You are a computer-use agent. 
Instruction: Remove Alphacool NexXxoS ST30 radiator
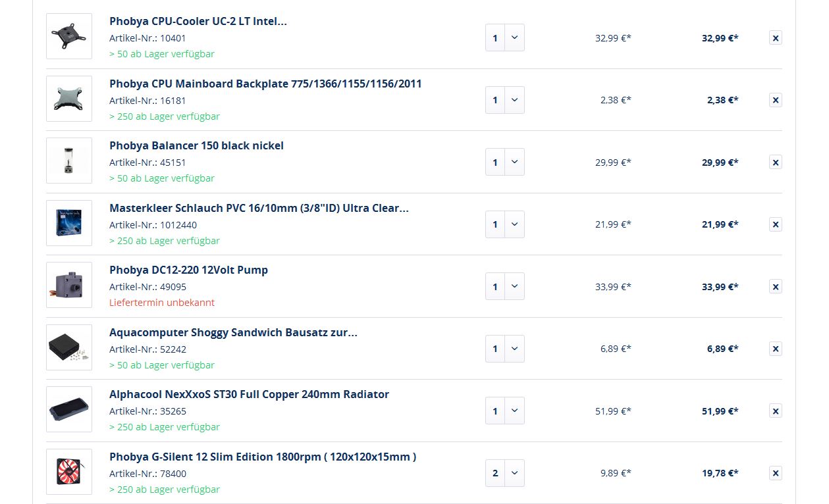tap(776, 411)
